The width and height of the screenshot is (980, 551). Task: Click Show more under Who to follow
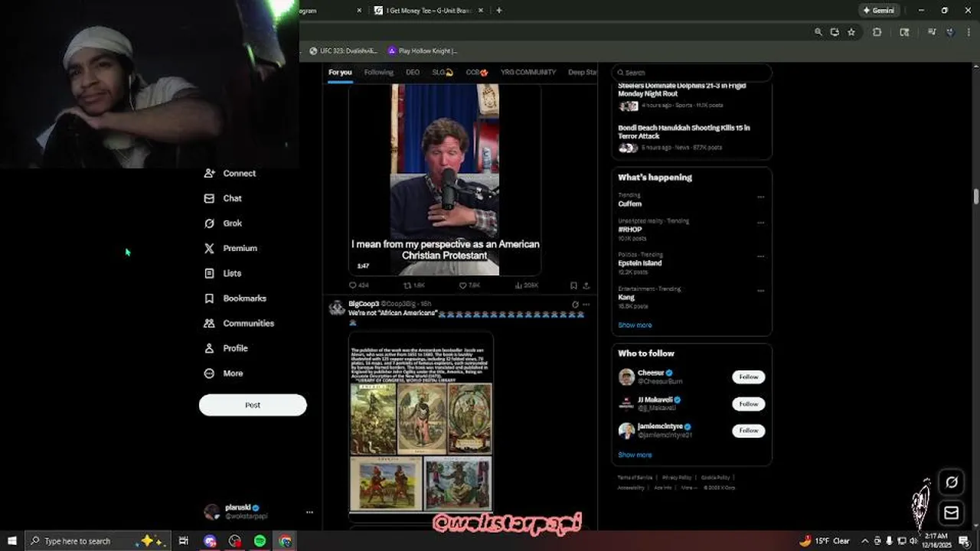(635, 455)
